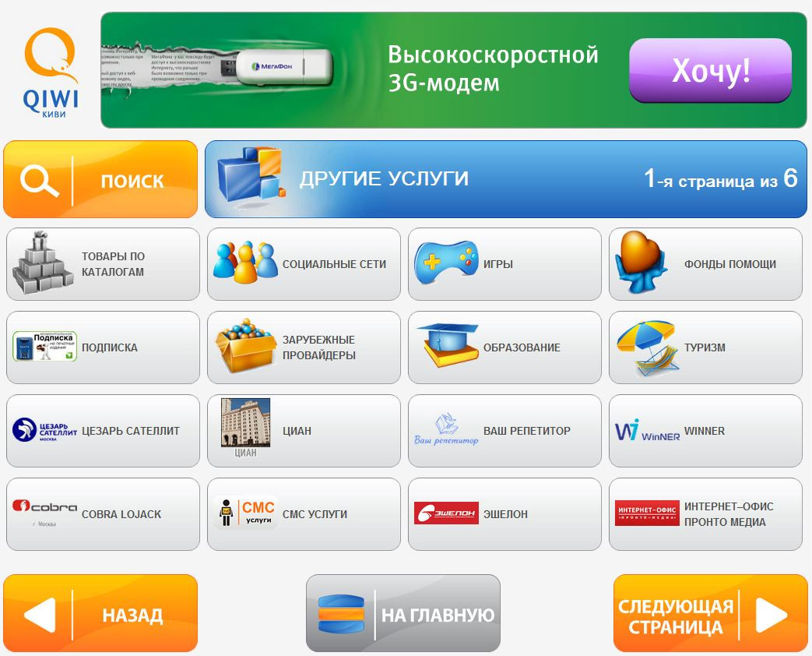Select the Ваш репетитор logo
Image resolution: width=812 pixels, height=656 pixels.
click(x=446, y=429)
